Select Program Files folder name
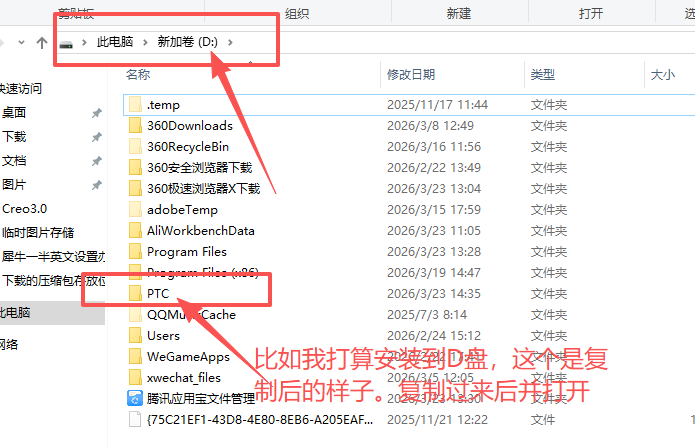695x448 pixels. (187, 252)
